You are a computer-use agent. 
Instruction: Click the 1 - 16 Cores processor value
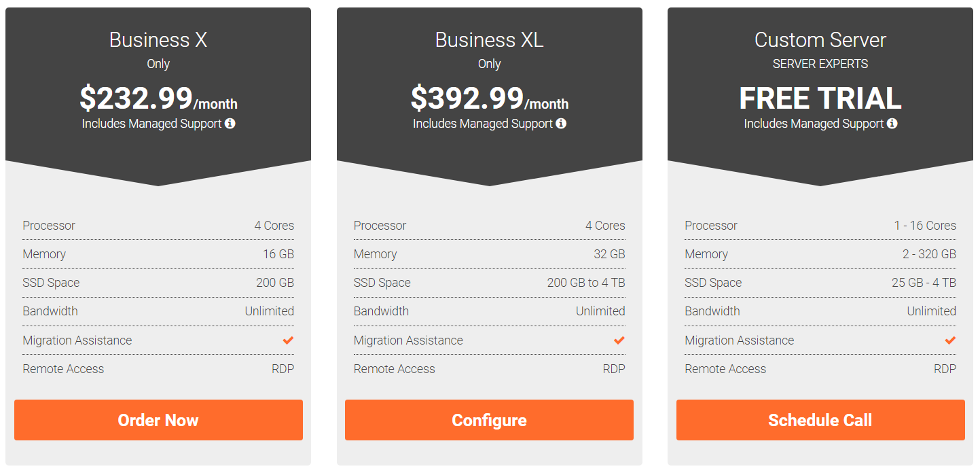(x=924, y=226)
